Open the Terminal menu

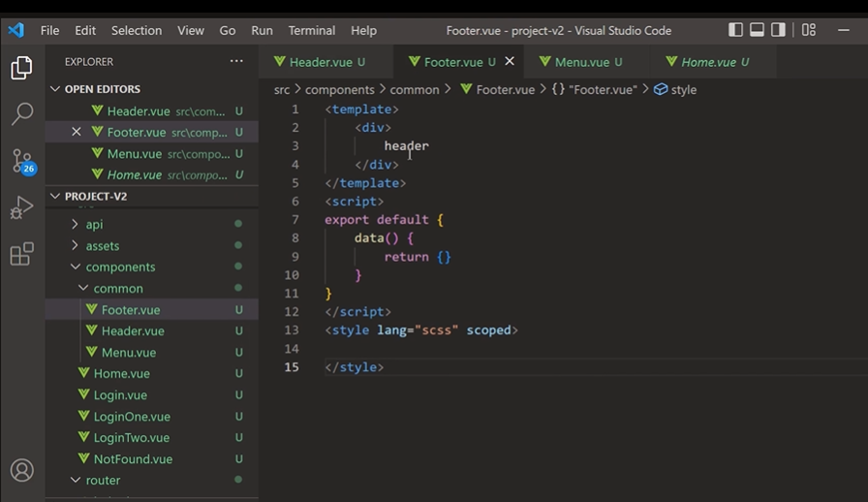311,30
